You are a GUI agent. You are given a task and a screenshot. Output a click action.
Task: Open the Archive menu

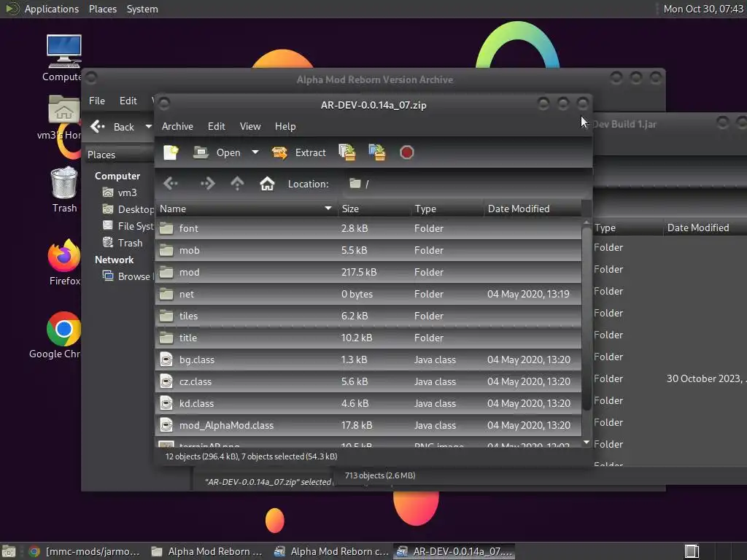coord(177,126)
